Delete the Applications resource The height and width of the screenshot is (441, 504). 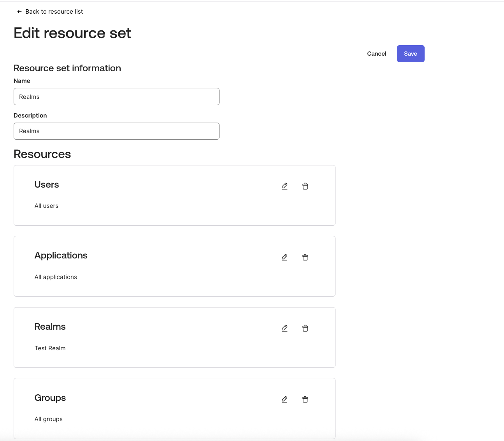coord(305,257)
